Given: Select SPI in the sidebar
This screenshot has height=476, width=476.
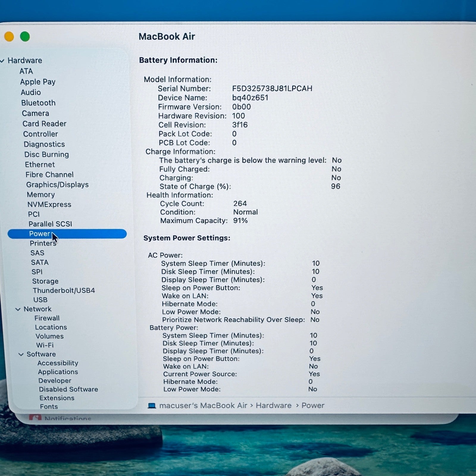Looking at the screenshot, I should click(37, 272).
